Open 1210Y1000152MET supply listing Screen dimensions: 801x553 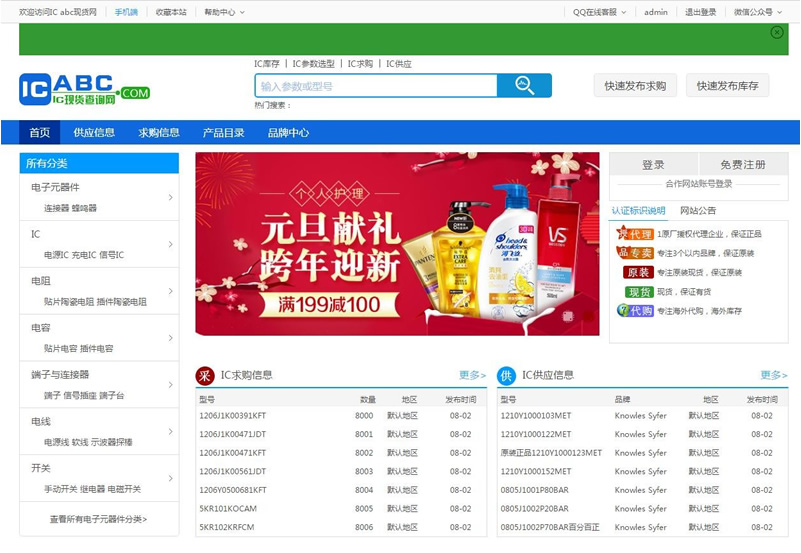tap(536, 471)
